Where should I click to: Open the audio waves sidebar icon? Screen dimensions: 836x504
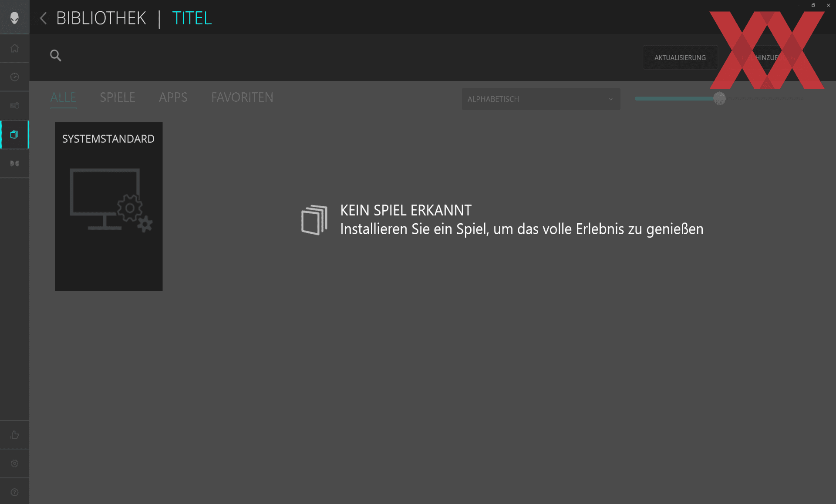tap(14, 163)
